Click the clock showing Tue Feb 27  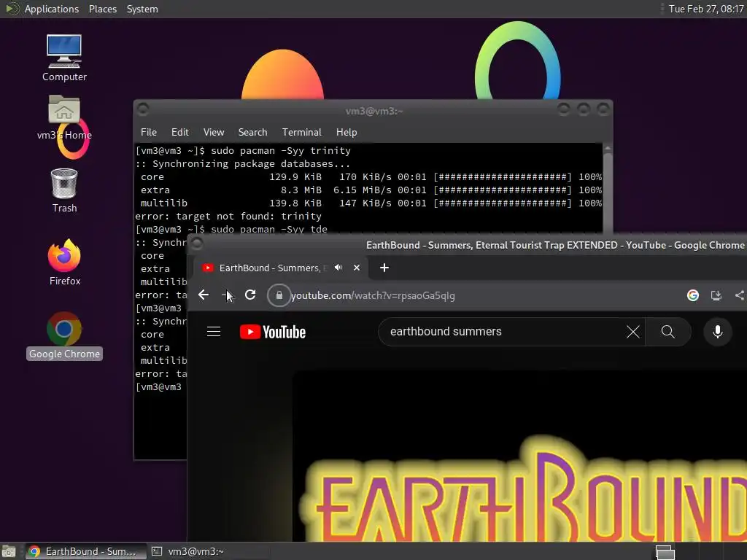click(x=706, y=9)
